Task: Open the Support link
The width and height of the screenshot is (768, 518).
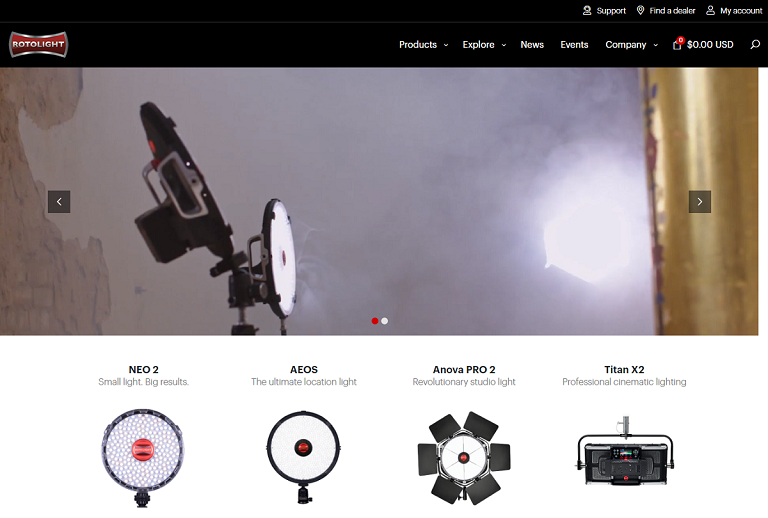Action: tap(611, 11)
